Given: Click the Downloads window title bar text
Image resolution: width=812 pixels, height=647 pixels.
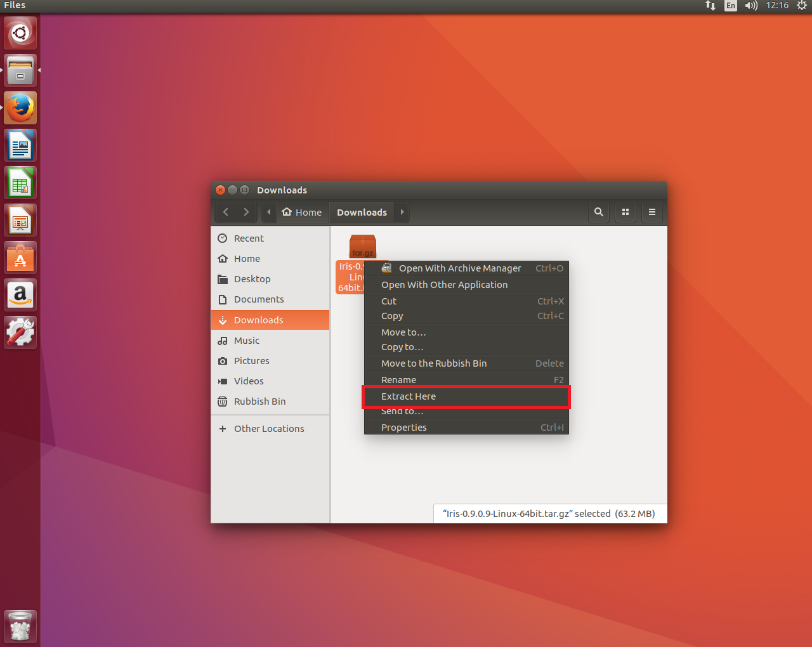Looking at the screenshot, I should point(282,190).
